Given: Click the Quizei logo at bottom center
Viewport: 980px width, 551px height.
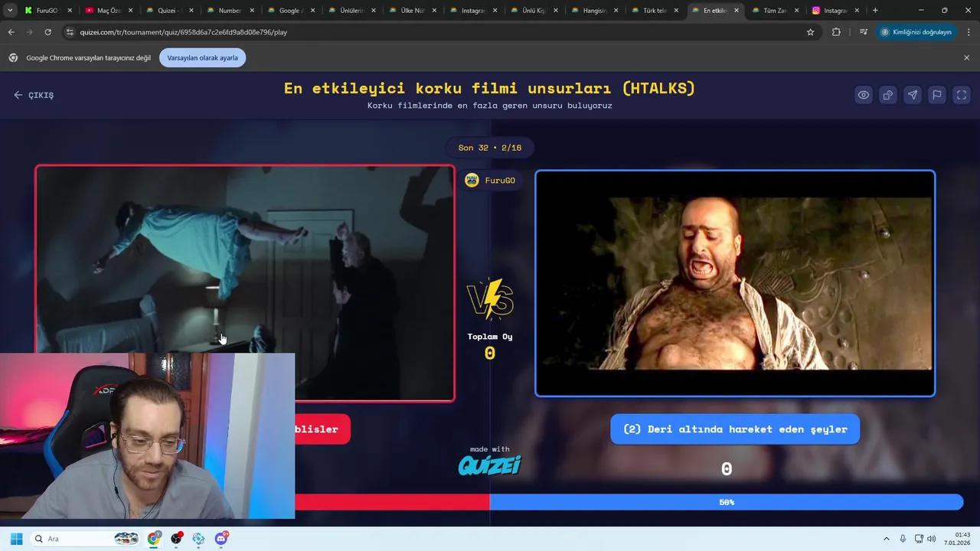Looking at the screenshot, I should [x=490, y=465].
